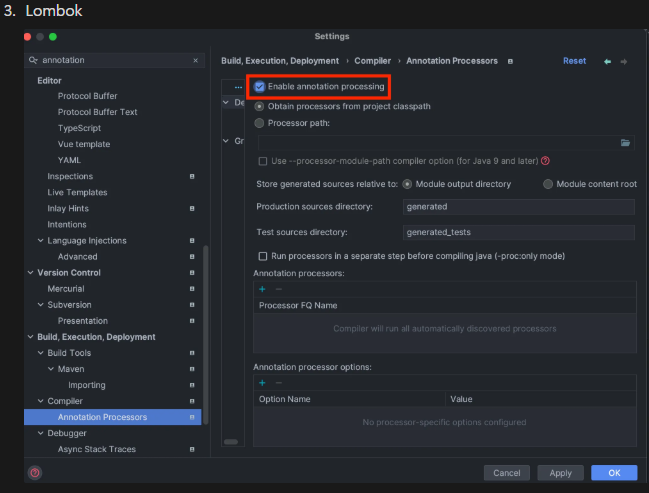Select the Processor path radio button

point(259,123)
